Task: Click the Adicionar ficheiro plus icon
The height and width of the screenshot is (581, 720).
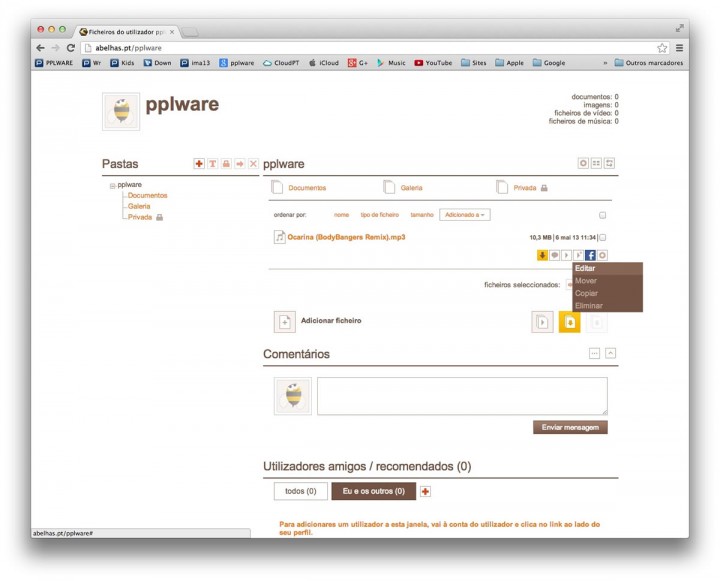Action: coord(285,322)
